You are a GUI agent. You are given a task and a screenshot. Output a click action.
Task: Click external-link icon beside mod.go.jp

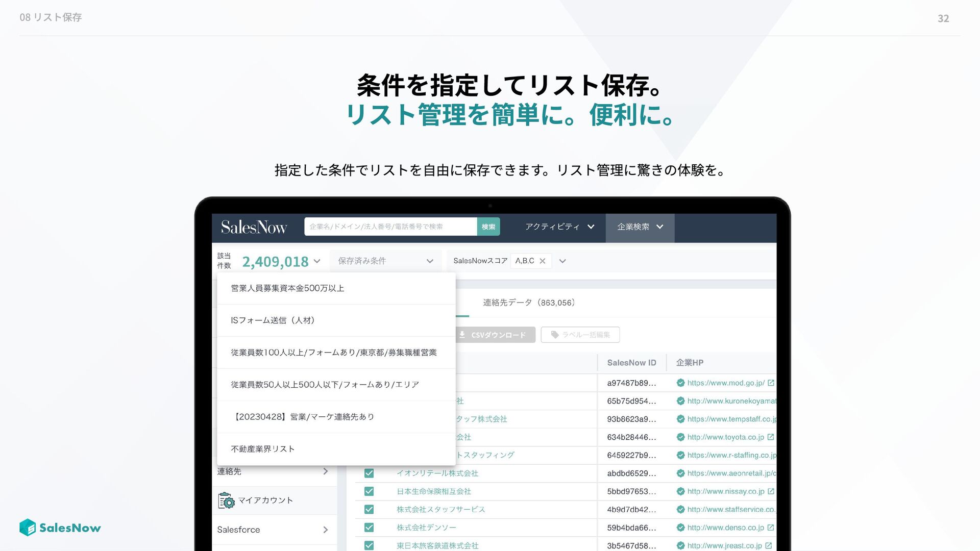coord(771,383)
